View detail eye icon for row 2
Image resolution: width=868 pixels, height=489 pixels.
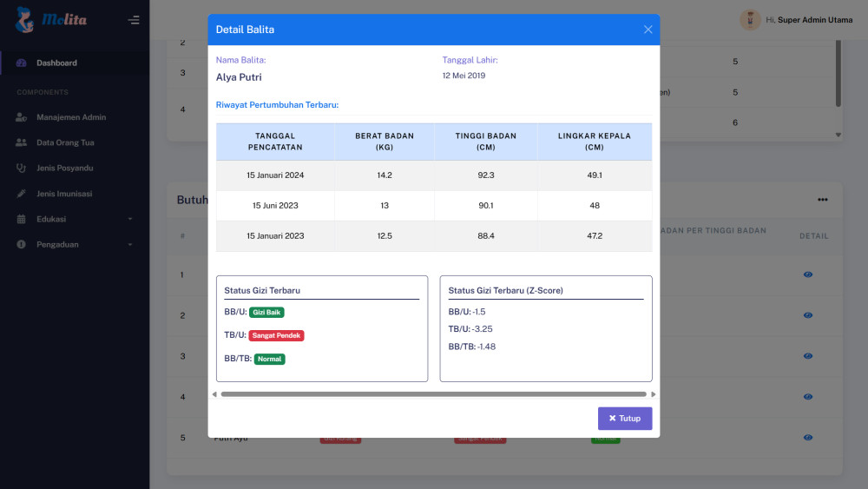[x=807, y=315]
